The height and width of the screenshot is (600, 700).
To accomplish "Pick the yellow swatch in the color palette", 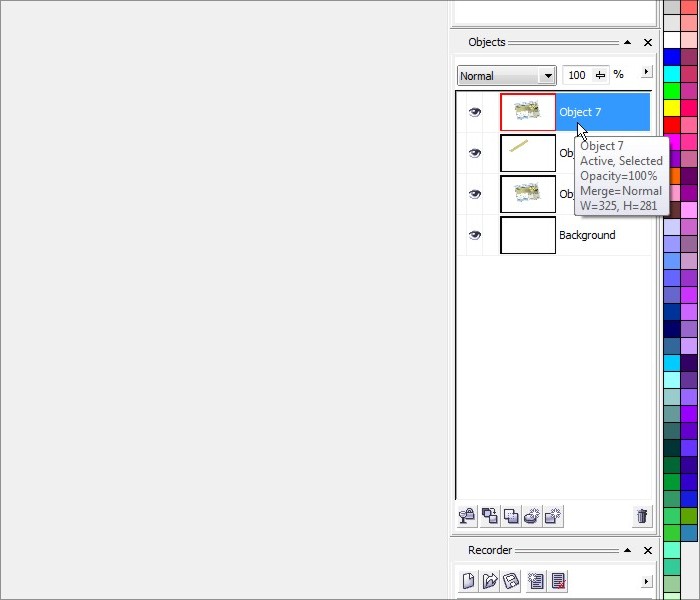I will 672,107.
